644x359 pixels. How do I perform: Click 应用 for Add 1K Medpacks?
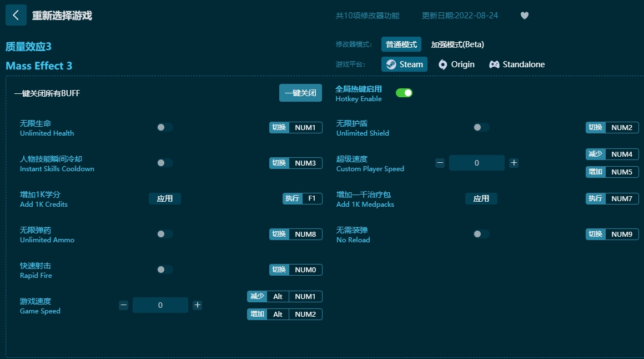point(481,198)
